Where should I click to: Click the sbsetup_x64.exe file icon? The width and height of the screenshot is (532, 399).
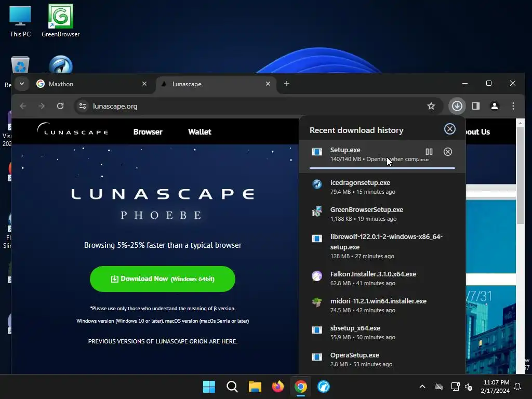point(317,330)
